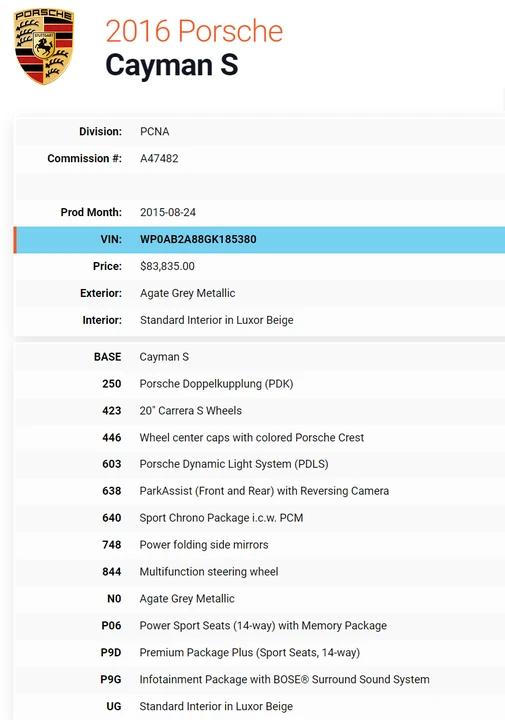Click option code '250'

pyautogui.click(x=112, y=384)
